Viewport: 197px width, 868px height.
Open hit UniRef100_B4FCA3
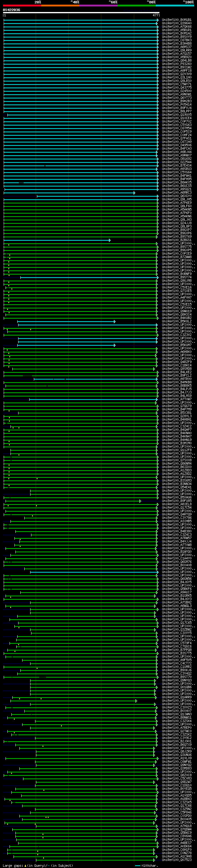point(177,149)
